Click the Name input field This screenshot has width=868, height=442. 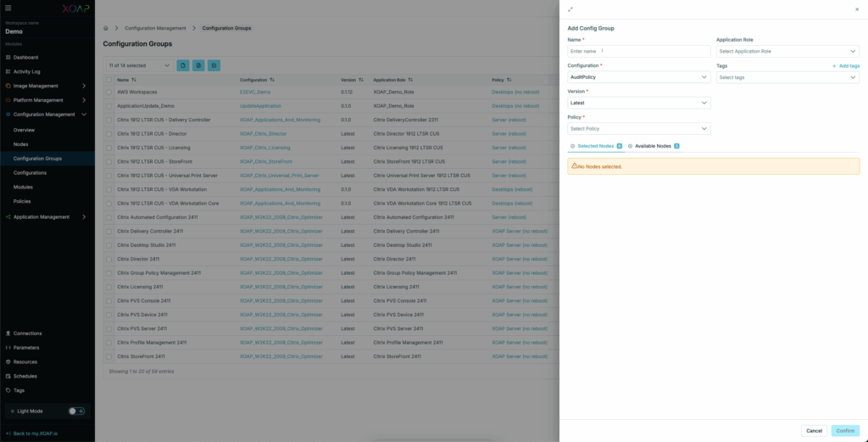[x=638, y=51]
